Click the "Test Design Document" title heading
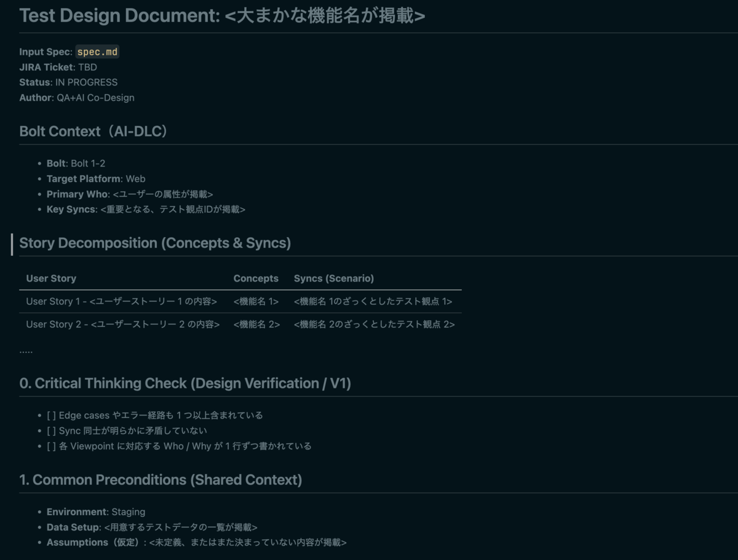Image resolution: width=738 pixels, height=560 pixels. 222,16
